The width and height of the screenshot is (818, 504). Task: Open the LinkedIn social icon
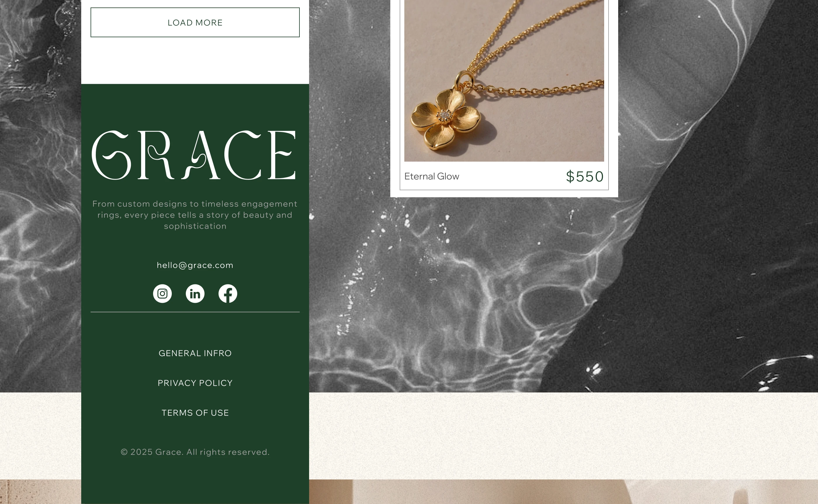pos(195,294)
